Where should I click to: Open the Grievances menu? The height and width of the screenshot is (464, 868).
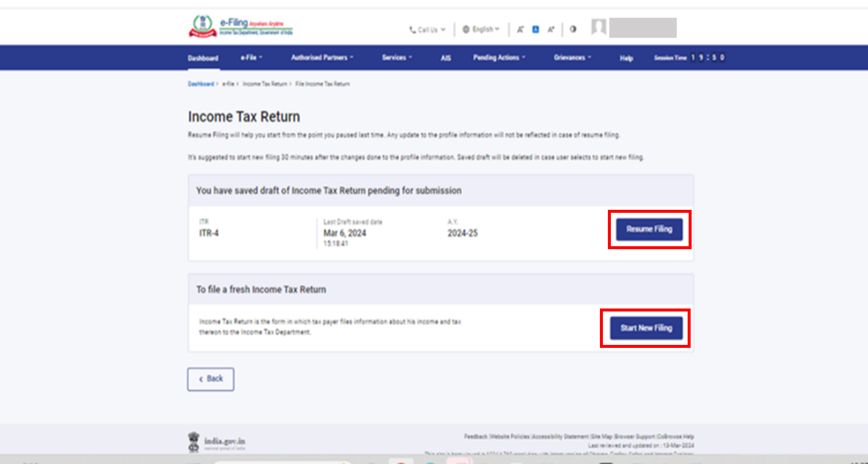(x=572, y=58)
